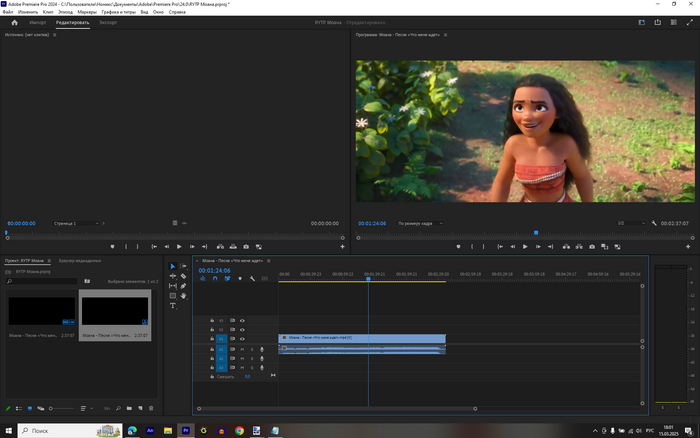
Task: Open the Клип menu
Action: pos(48,12)
